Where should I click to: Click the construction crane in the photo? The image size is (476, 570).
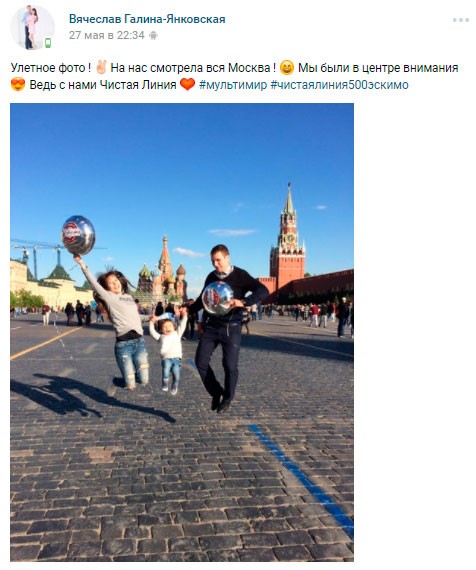coord(40,254)
